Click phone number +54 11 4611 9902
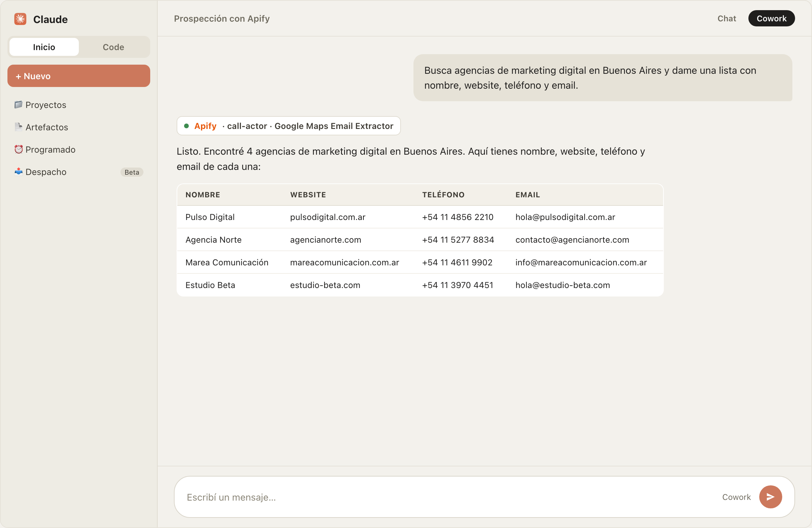812x528 pixels. point(457,262)
